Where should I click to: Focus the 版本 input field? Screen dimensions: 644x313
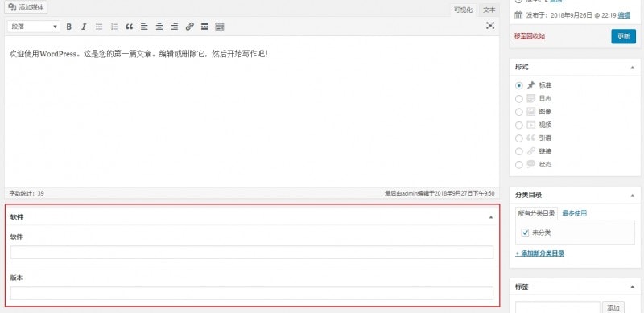[x=252, y=293]
